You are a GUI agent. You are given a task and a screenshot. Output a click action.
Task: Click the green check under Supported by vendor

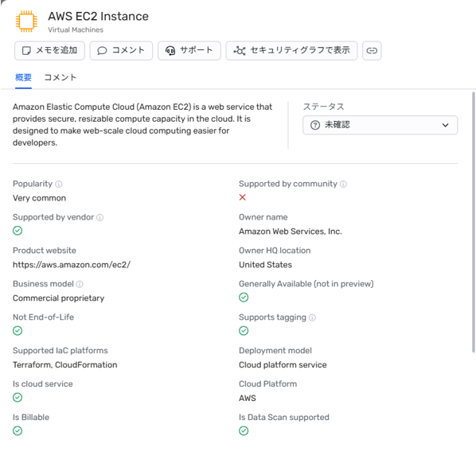coord(18,231)
